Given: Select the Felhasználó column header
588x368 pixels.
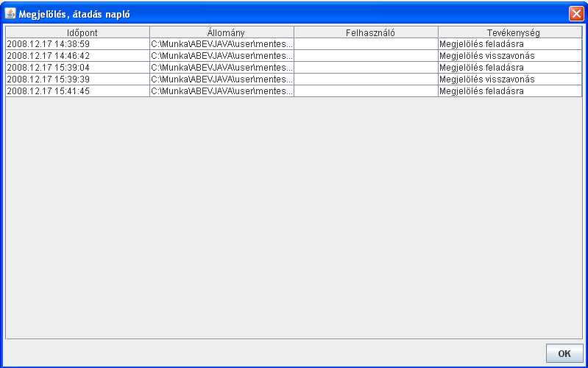Looking at the screenshot, I should coord(366,32).
